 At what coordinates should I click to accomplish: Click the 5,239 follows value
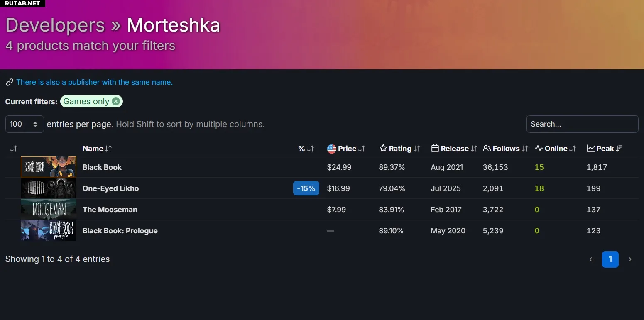pos(493,231)
